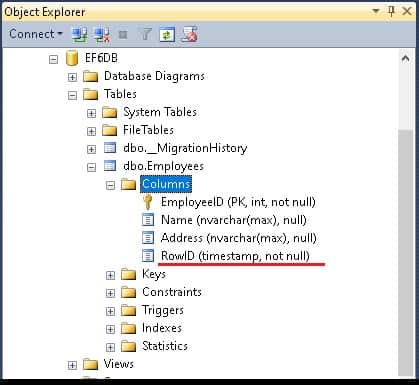Select the Database Diagrams folder icon
This screenshot has width=419, height=385.
[x=90, y=76]
